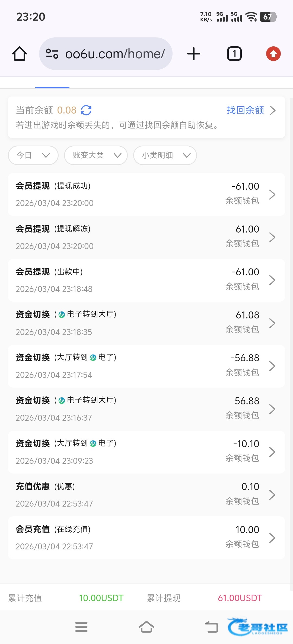Tap the red update arrow icon

(273, 54)
